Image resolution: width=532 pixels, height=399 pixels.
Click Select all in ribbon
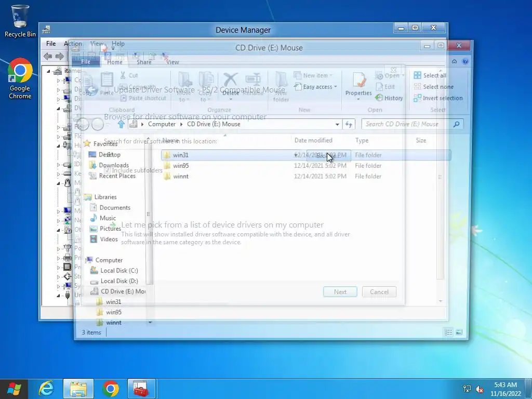[430, 75]
